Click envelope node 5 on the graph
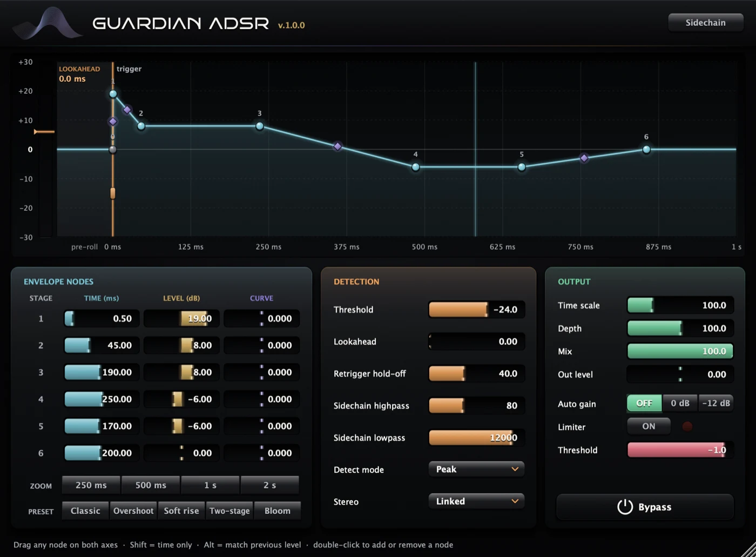The image size is (756, 557). [522, 167]
